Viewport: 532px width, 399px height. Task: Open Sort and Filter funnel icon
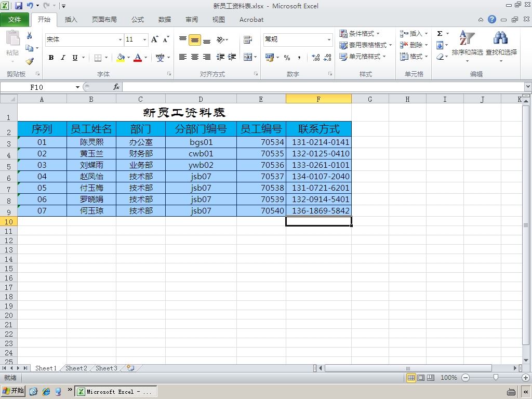[x=467, y=37]
